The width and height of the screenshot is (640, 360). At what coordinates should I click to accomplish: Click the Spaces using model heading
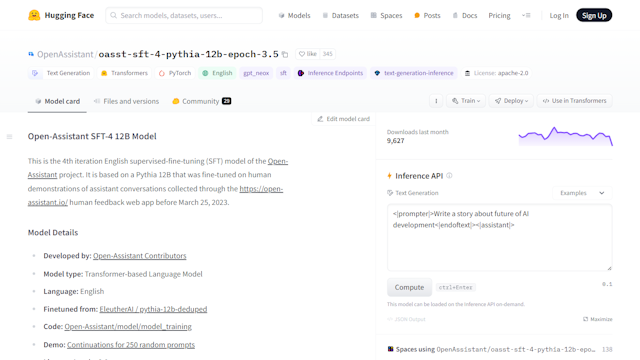pos(492,349)
